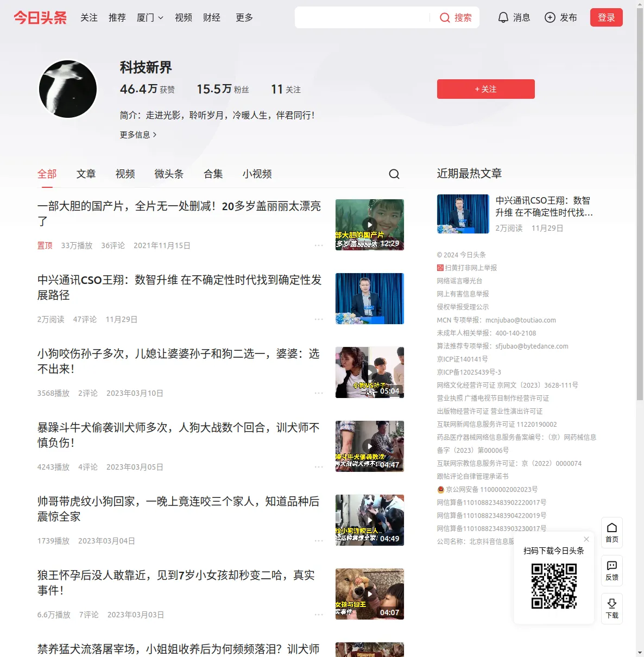
Task: Close the QR code download popup
Action: 586,539
